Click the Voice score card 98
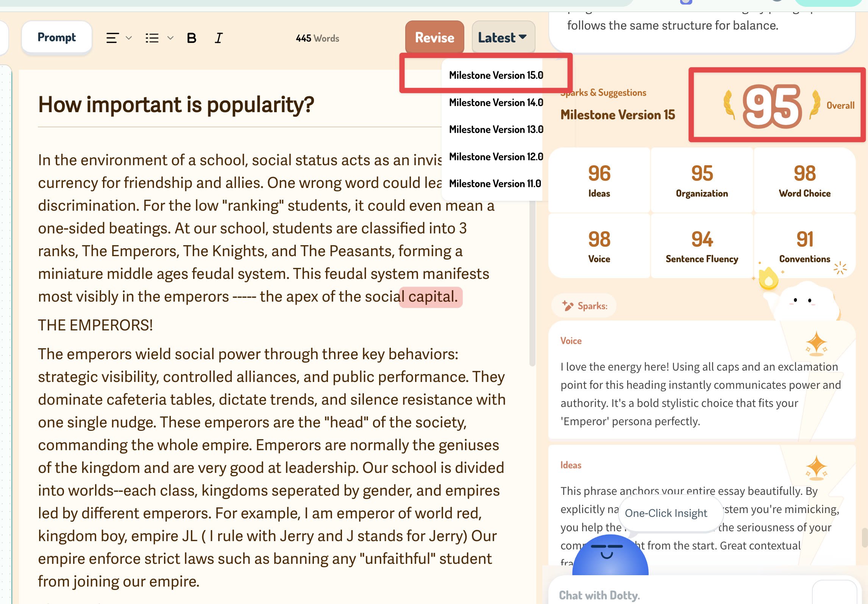Image resolution: width=868 pixels, height=604 pixels. click(599, 246)
